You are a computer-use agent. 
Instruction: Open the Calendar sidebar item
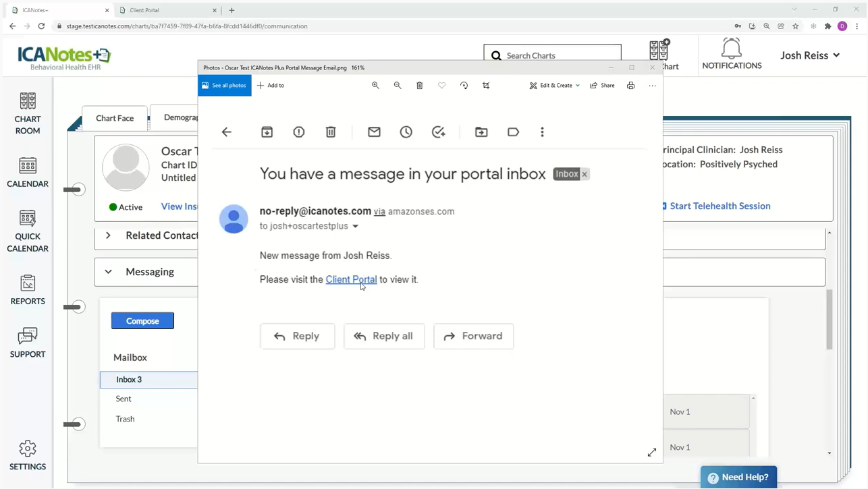click(28, 173)
